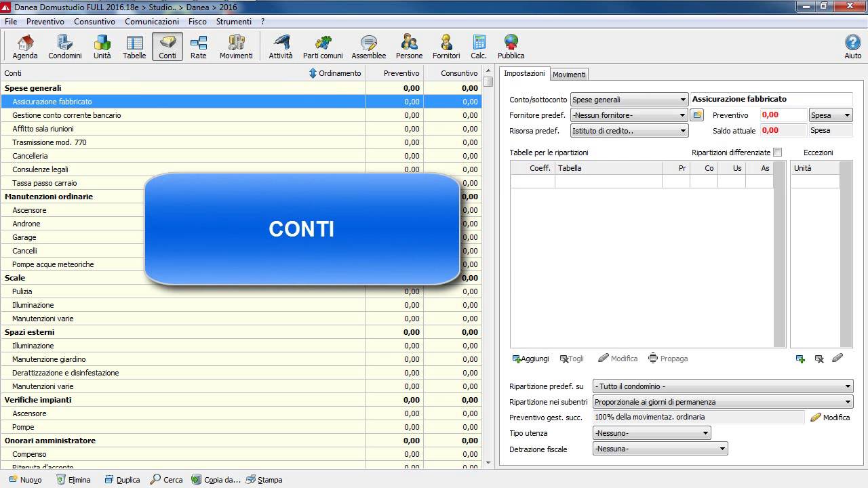Click the accounts list scroll up arrow

pyautogui.click(x=488, y=71)
